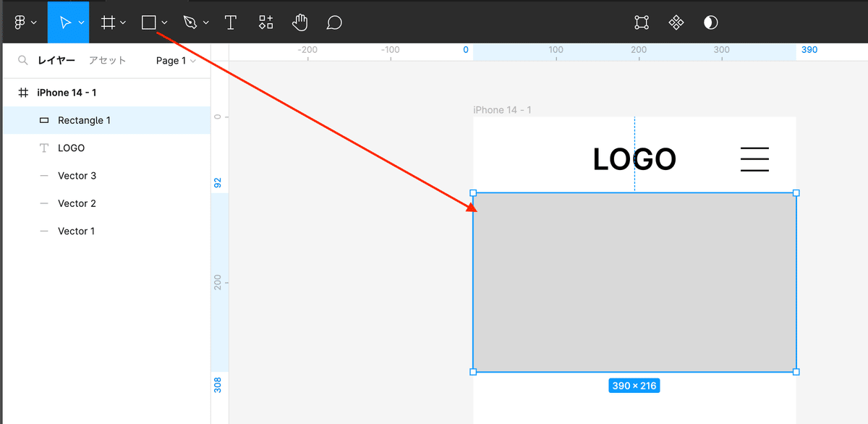Select the Text tool
Image resolution: width=868 pixels, height=424 pixels.
point(231,22)
